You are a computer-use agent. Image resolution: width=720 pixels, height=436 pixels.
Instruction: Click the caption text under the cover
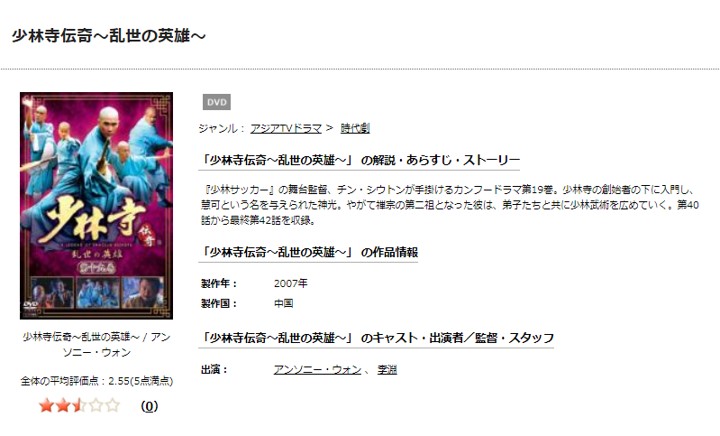point(96,345)
